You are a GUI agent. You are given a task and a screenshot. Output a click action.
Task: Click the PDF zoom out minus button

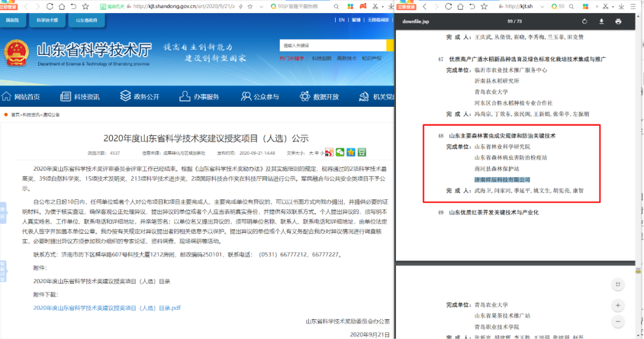coord(618,322)
